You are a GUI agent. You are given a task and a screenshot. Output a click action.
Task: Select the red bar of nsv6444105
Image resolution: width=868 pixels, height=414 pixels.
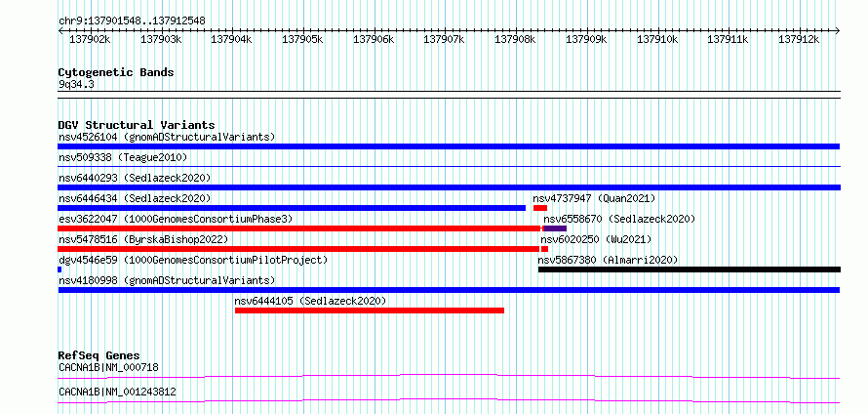tap(370, 310)
